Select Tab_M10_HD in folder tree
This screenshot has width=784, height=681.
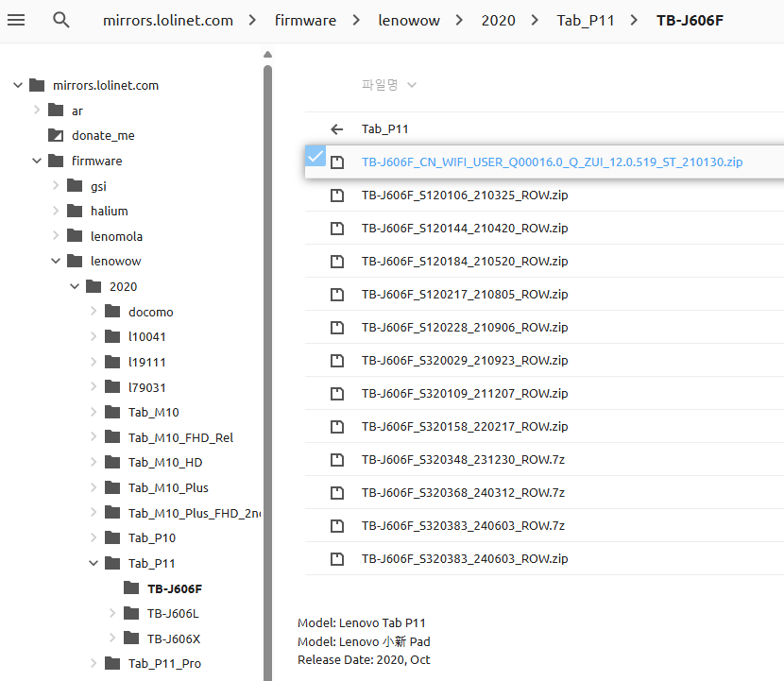(x=165, y=463)
